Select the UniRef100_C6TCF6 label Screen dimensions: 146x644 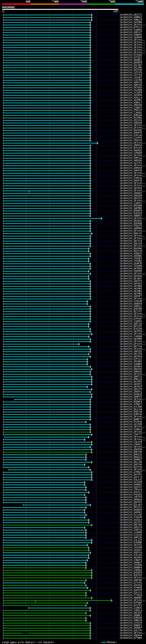(x=131, y=72)
